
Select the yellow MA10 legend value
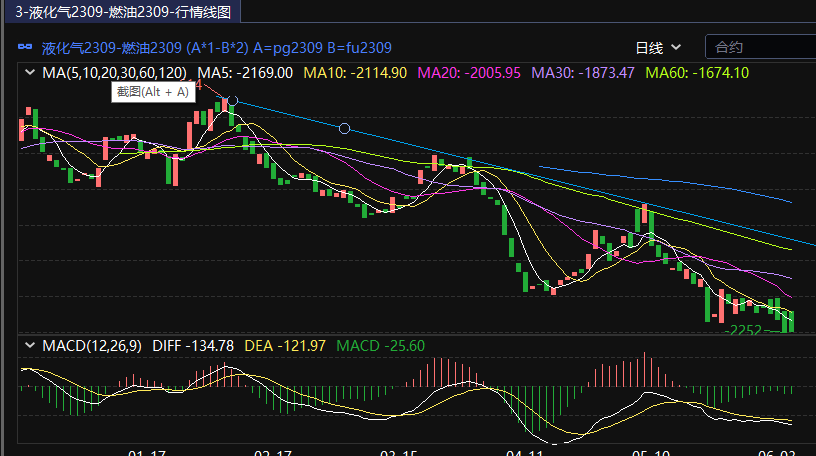(x=355, y=73)
